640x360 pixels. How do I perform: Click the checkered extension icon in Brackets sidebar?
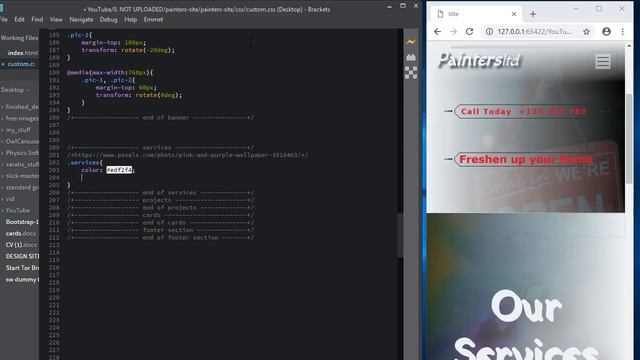click(x=411, y=73)
